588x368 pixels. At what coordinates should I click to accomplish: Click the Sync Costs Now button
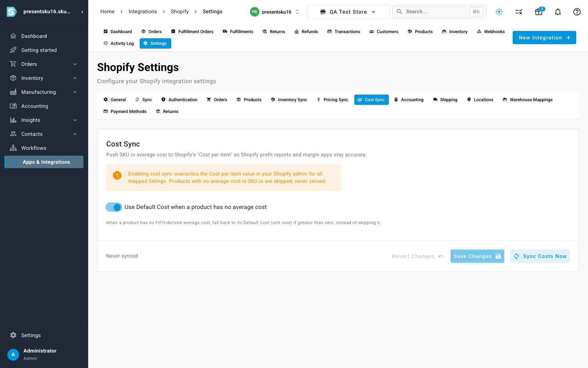click(540, 256)
